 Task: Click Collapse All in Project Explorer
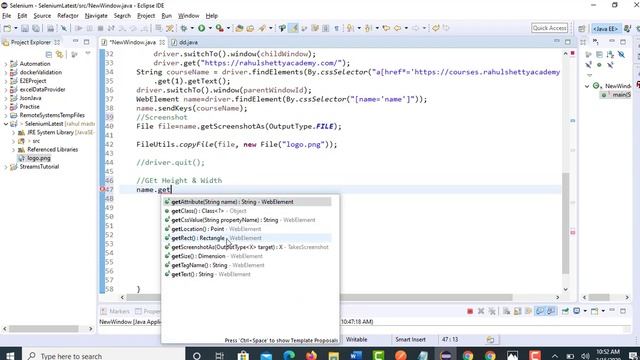tap(49, 54)
